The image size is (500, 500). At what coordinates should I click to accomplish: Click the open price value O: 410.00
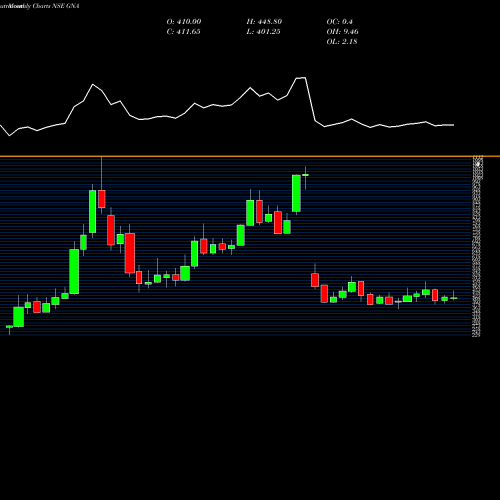click(x=184, y=22)
